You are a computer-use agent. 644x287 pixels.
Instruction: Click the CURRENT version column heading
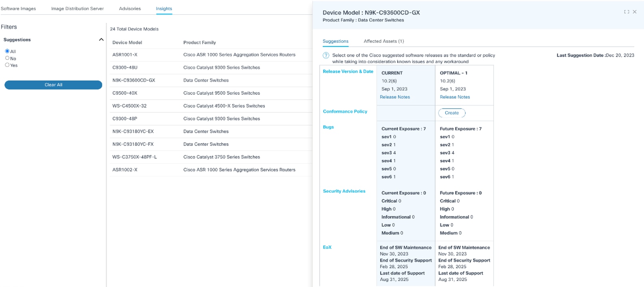click(392, 73)
